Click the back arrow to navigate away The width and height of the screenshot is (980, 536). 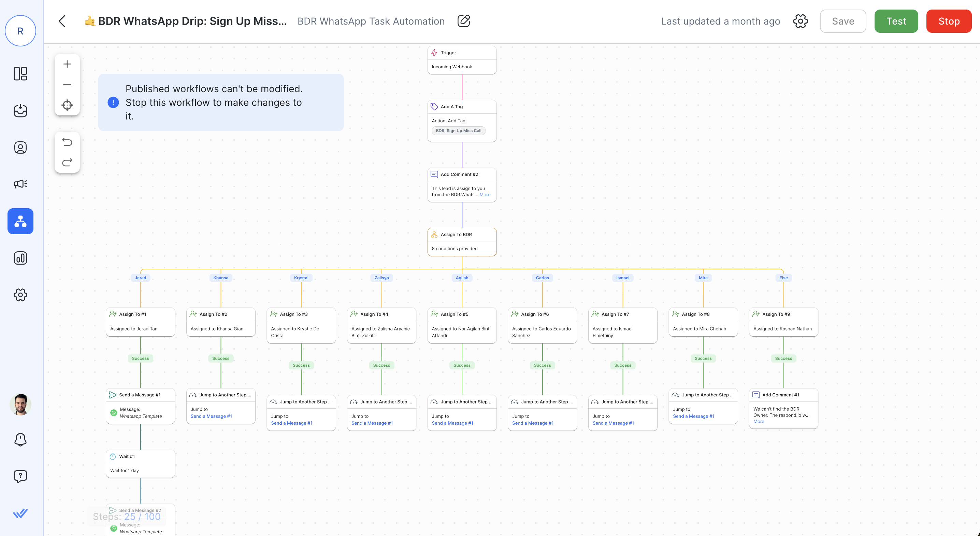tap(62, 21)
